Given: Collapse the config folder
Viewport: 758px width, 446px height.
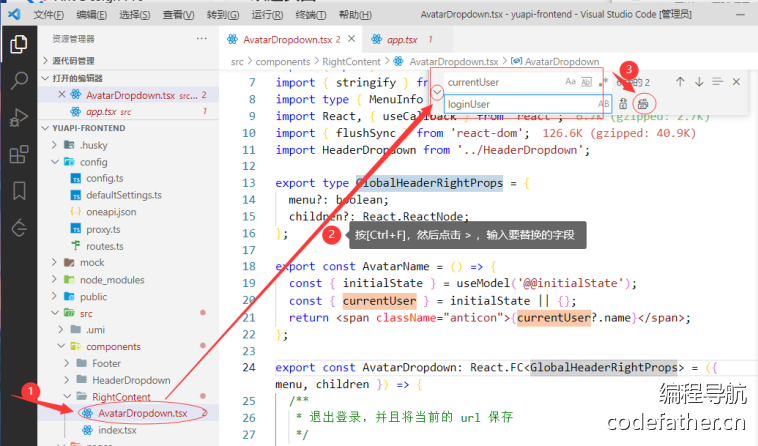Looking at the screenshot, I should click(54, 162).
